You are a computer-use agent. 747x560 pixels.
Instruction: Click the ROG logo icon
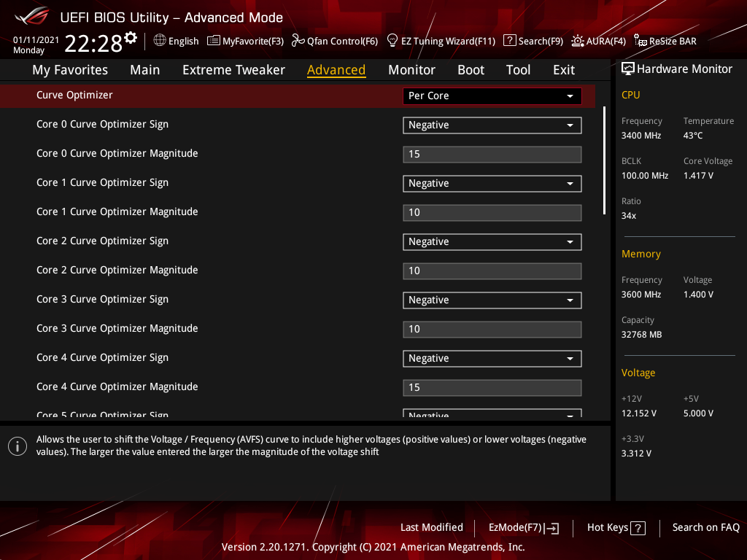[31, 16]
